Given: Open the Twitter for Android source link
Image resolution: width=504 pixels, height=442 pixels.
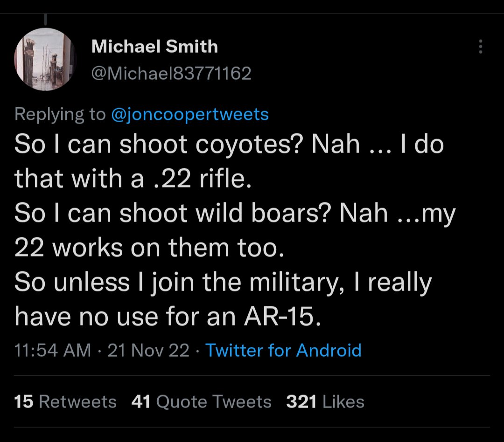Looking at the screenshot, I should pyautogui.click(x=283, y=350).
